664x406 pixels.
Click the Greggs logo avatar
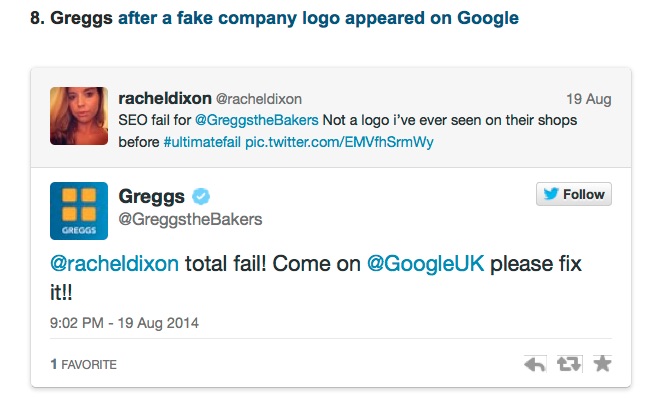coord(79,212)
